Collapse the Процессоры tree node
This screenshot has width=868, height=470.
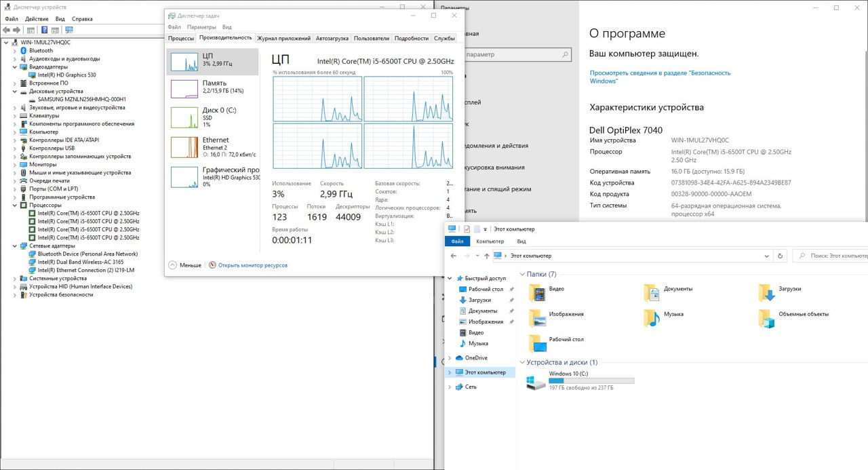pos(16,205)
